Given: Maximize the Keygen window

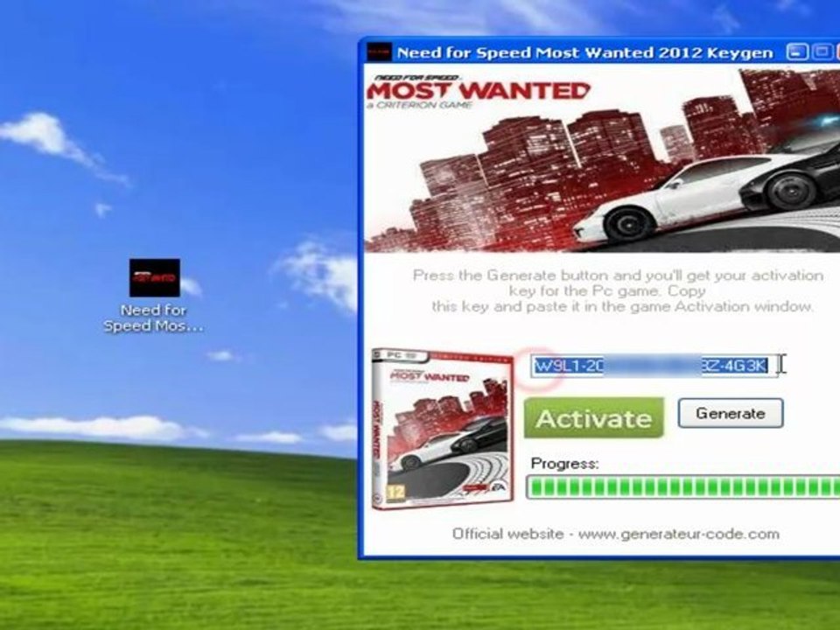Looking at the screenshot, I should [822, 52].
